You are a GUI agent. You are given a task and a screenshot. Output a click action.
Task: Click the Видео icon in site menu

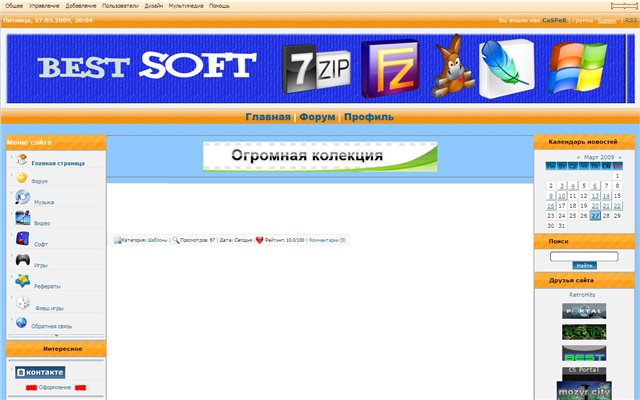coord(22,218)
